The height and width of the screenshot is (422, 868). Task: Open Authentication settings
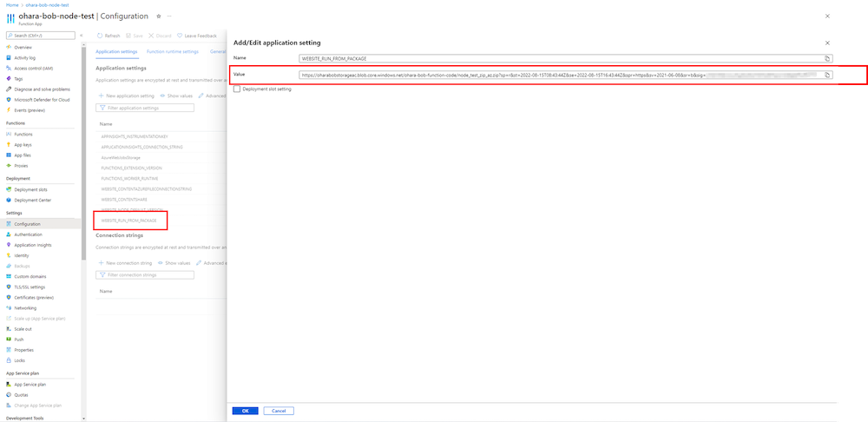28,234
